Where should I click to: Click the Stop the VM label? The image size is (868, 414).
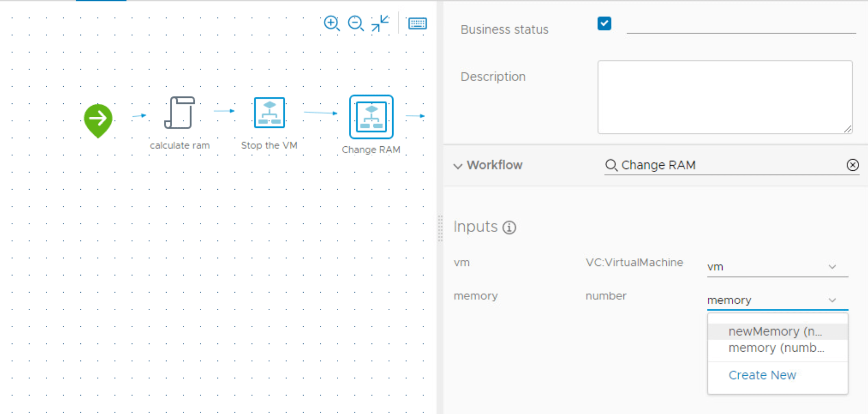click(269, 145)
